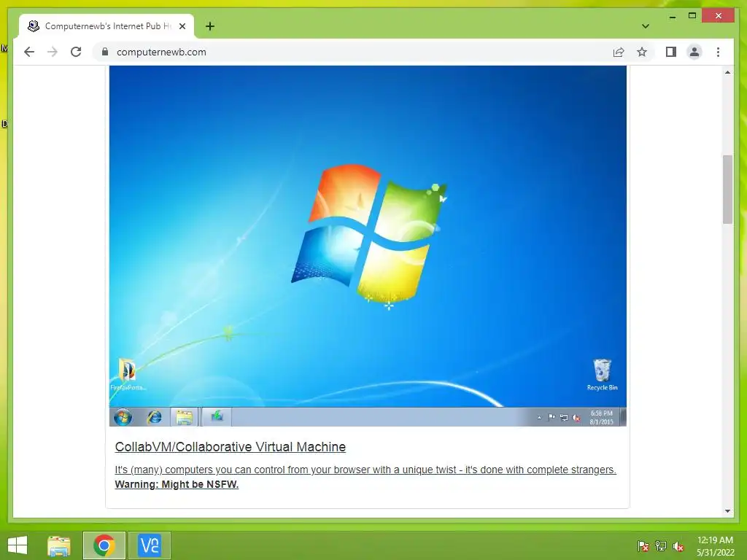The height and width of the screenshot is (560, 747).
Task: Click the forward navigation arrow
Action: point(53,52)
